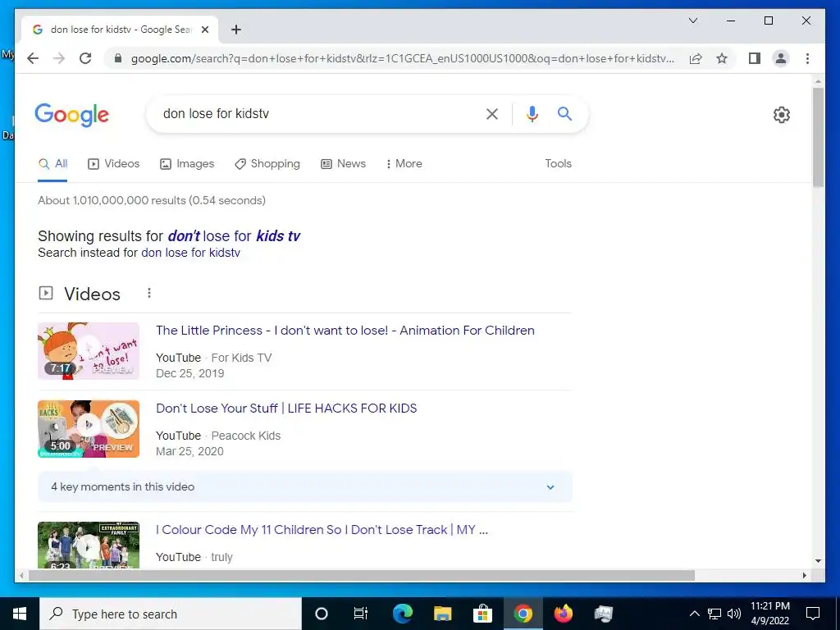Play the Little Princess video thumbnail
The width and height of the screenshot is (840, 630).
pyautogui.click(x=89, y=351)
